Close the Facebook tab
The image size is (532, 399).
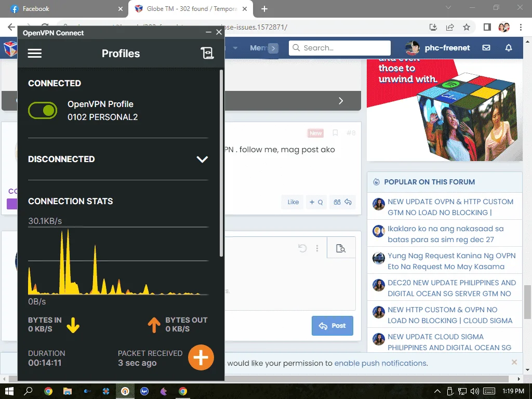point(121,9)
